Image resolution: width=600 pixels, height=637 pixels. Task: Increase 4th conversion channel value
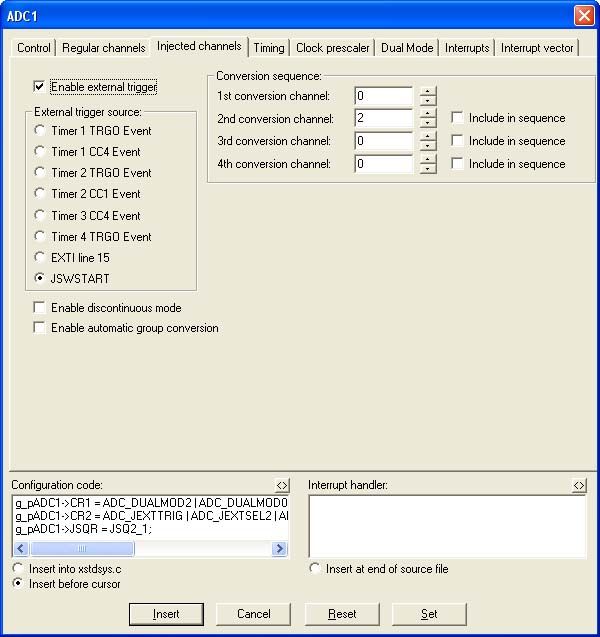(428, 159)
